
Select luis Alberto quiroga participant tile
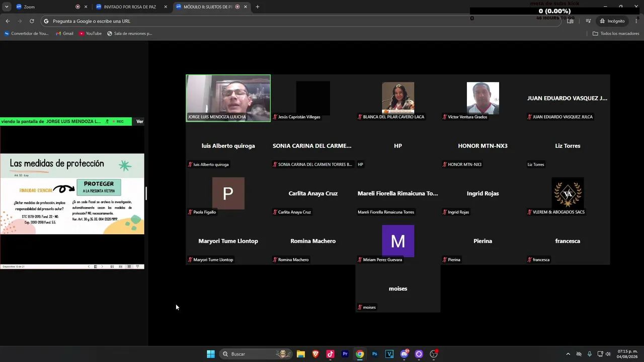pyautogui.click(x=228, y=146)
